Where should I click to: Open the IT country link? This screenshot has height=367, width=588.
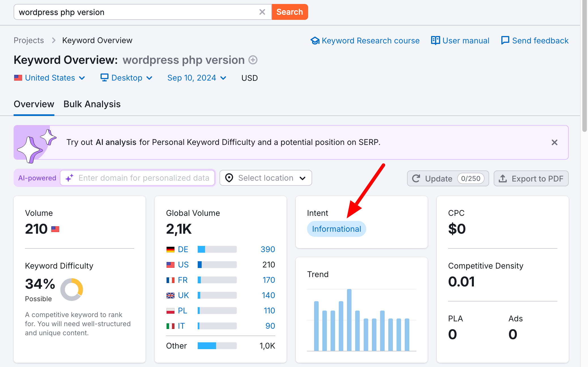(181, 326)
